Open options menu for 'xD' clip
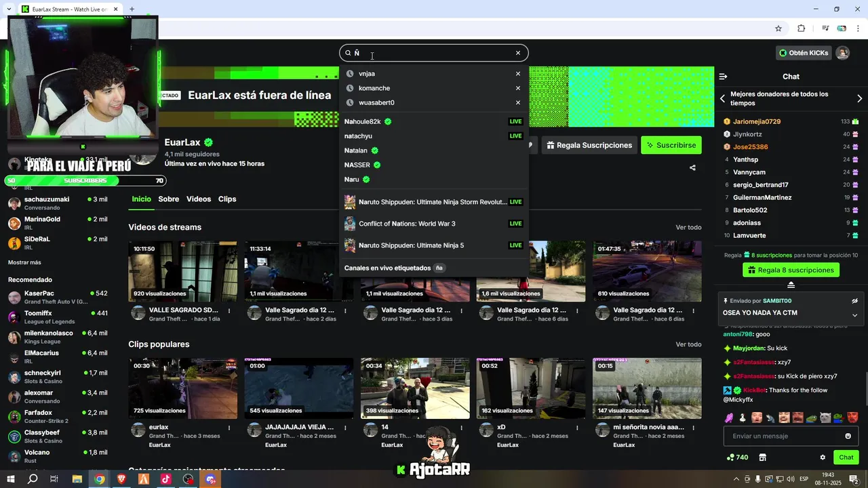 click(577, 428)
